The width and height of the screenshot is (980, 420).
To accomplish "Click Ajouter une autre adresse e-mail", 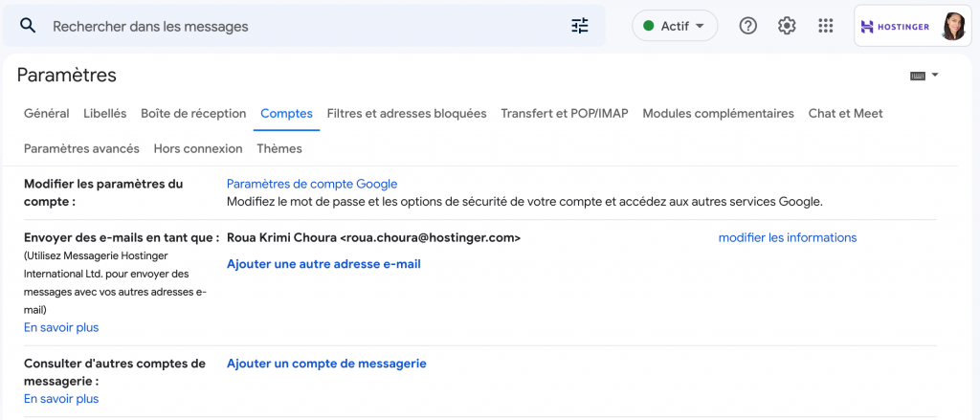I will 323,263.
